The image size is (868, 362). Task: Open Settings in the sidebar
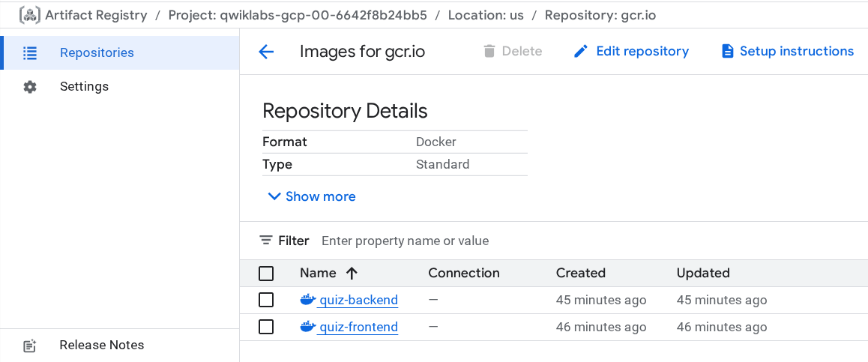tap(120, 87)
